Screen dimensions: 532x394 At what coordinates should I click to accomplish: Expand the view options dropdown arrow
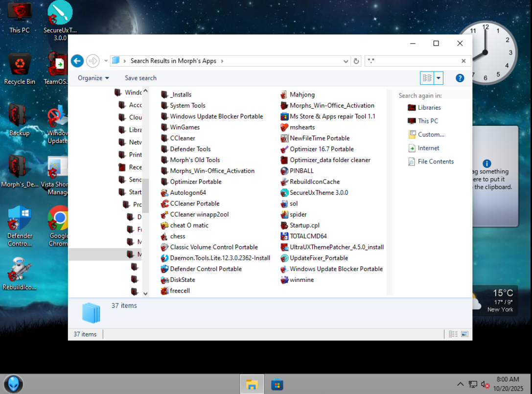point(439,78)
